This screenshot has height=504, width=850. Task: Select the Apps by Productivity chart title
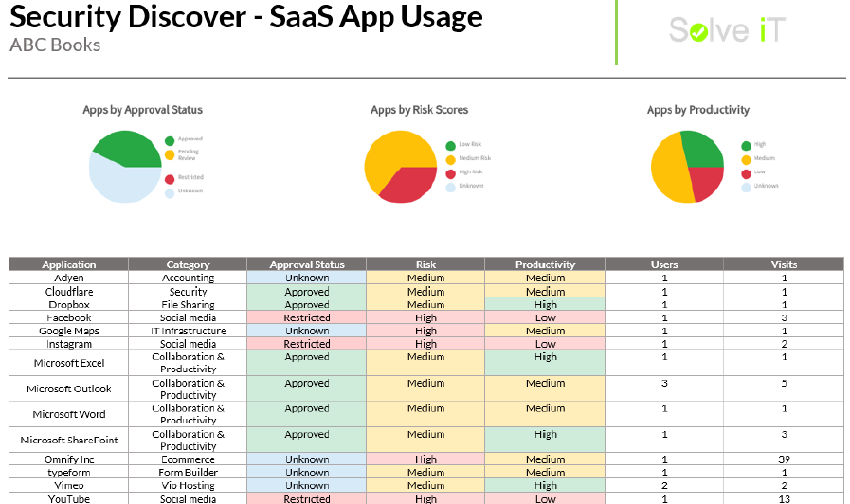click(x=698, y=110)
